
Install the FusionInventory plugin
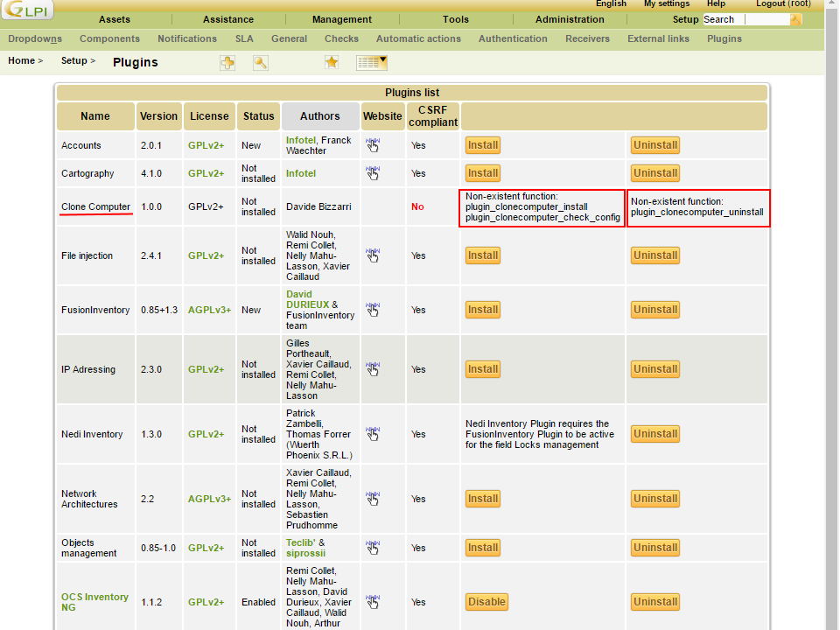[483, 310]
